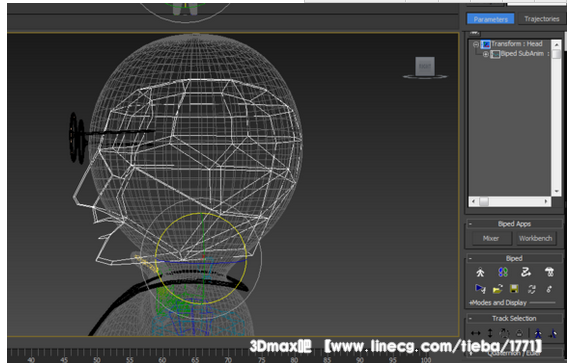The image size is (571, 363).
Task: Toggle the Opposite track selection figure
Action: 553,333
